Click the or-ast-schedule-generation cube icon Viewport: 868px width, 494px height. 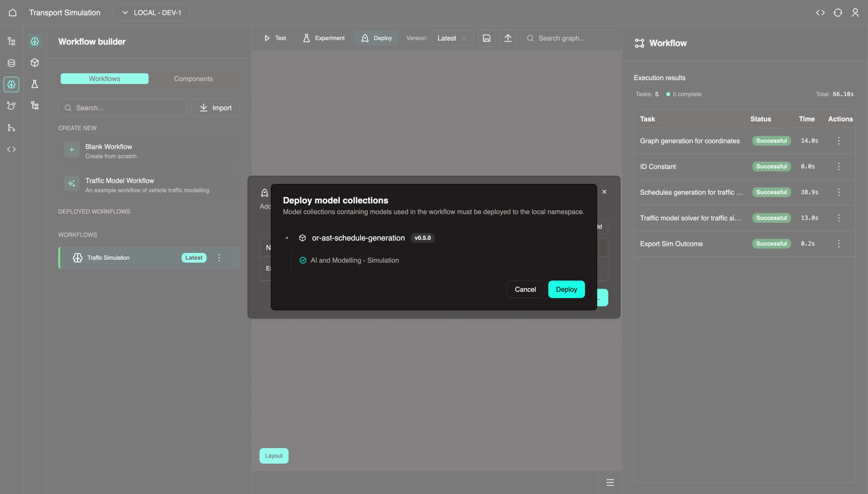coord(302,238)
